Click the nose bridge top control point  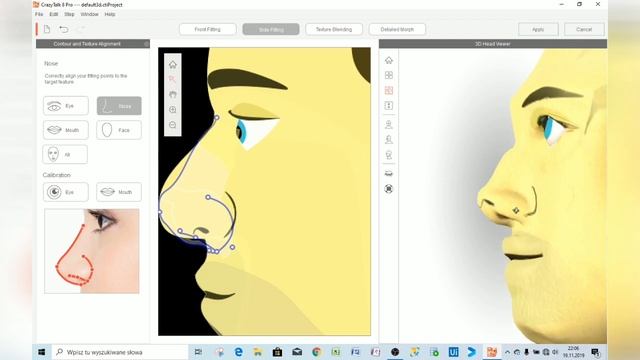coord(217,118)
